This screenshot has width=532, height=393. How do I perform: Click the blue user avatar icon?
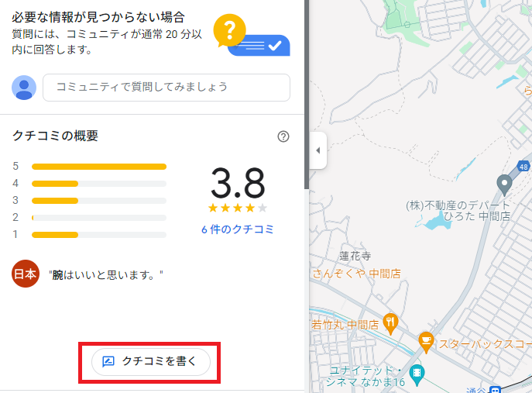point(24,88)
